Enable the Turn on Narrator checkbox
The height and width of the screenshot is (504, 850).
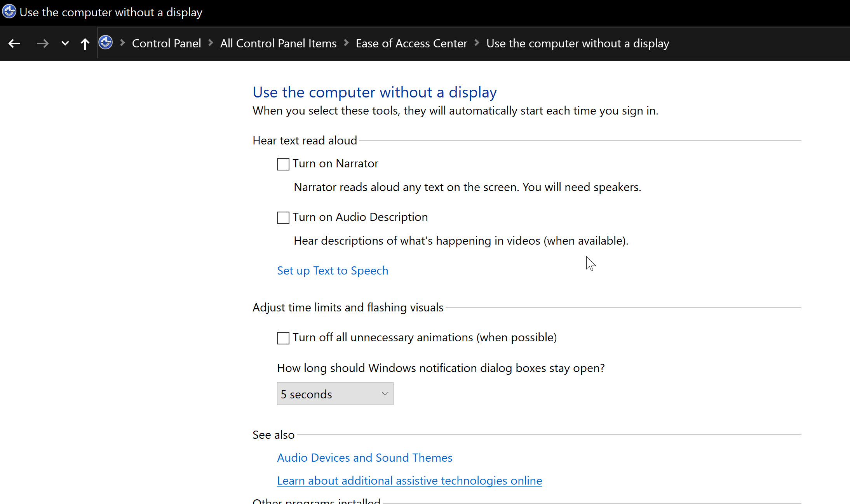(x=283, y=164)
